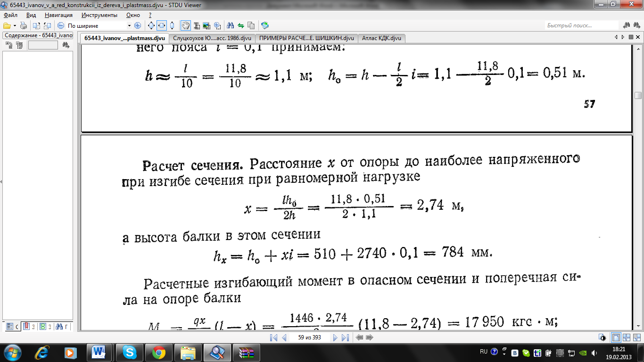Click the sidebar contents find-next binoculars
The width and height of the screenshot is (644, 362).
pyautogui.click(x=66, y=45)
